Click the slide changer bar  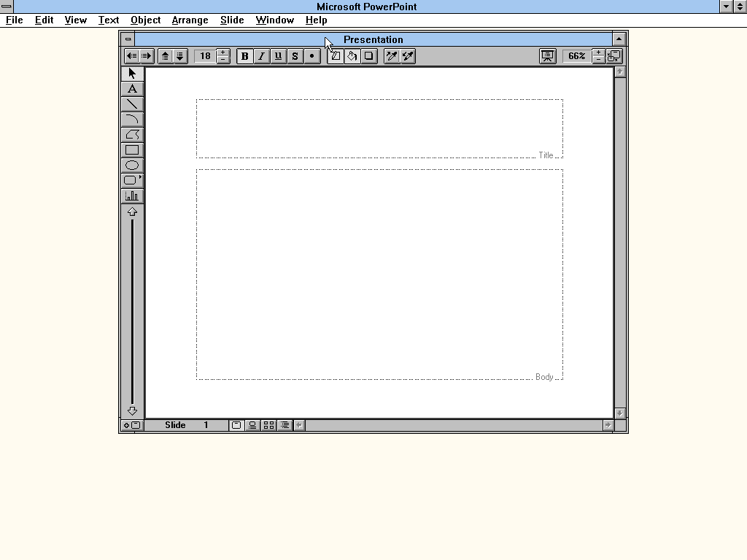pyautogui.click(x=132, y=311)
